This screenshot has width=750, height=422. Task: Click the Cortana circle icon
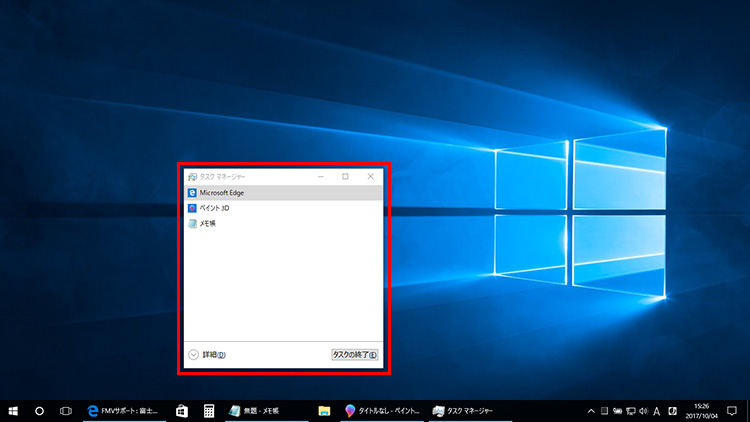point(40,410)
